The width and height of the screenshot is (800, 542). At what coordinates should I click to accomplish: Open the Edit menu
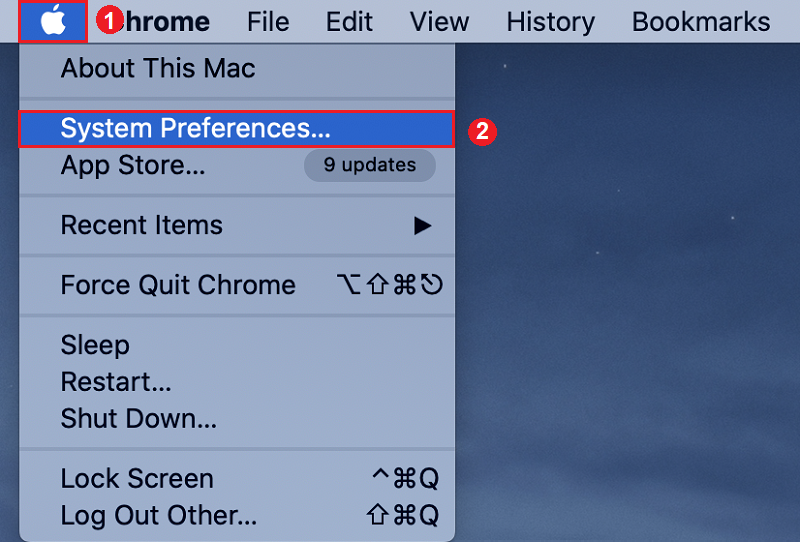[x=349, y=21]
